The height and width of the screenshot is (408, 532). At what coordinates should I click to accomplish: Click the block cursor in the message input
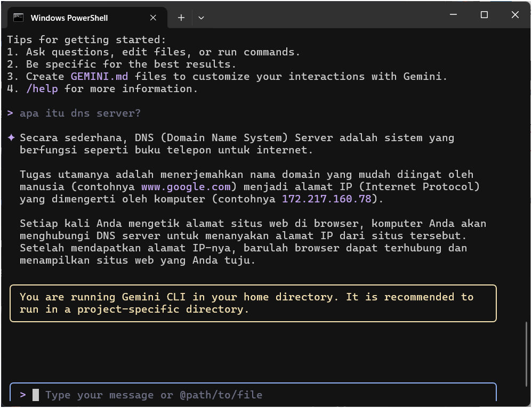36,395
